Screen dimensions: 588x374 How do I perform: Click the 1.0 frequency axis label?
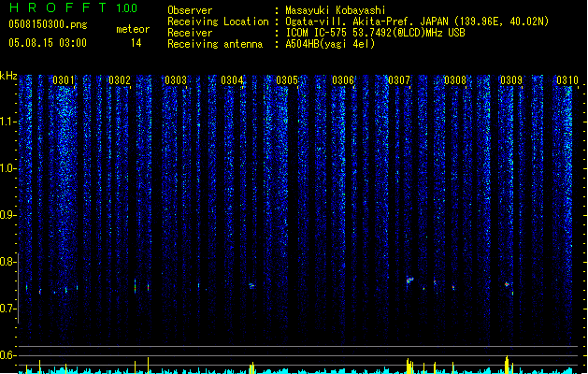coord(7,168)
